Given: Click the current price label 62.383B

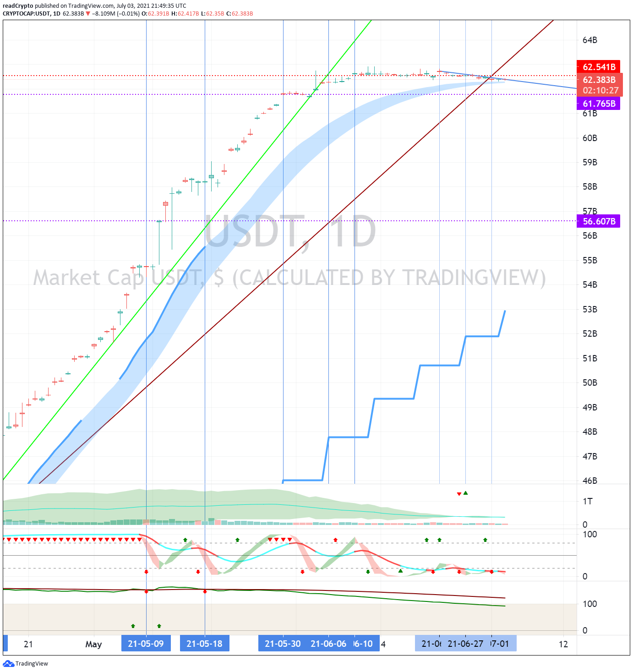Looking at the screenshot, I should (x=599, y=80).
